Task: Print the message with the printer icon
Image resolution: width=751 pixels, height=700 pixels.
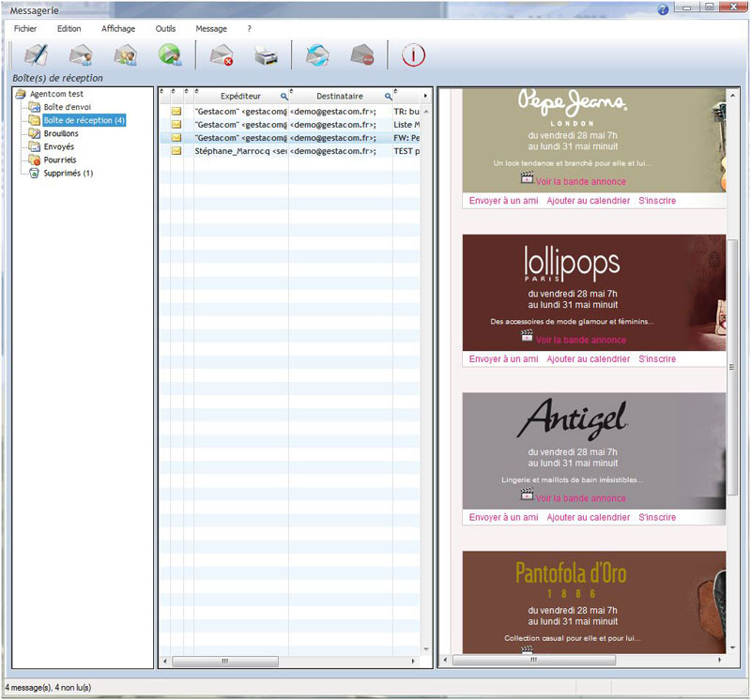Action: tap(266, 55)
